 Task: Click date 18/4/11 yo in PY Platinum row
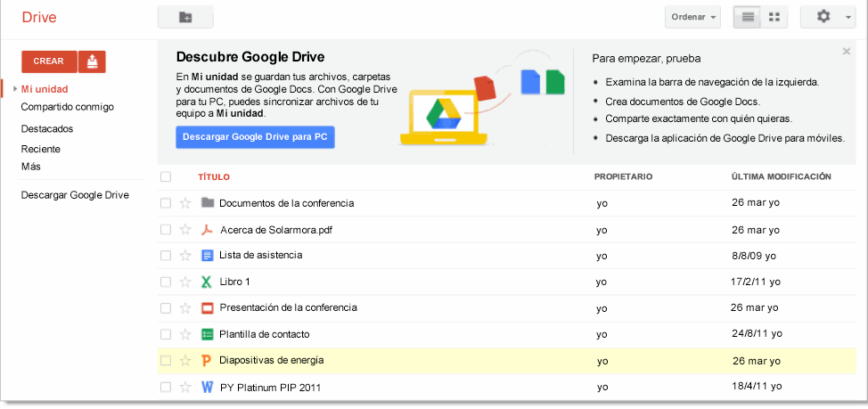tap(757, 386)
